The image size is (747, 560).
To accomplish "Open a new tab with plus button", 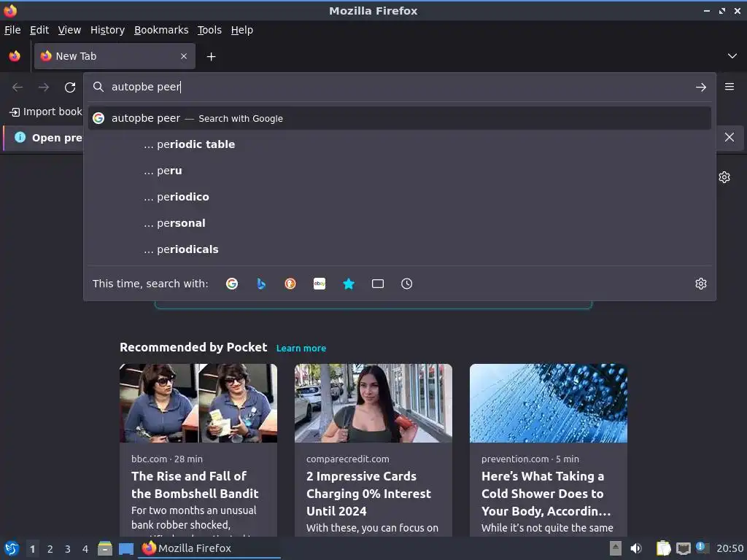I will click(211, 57).
